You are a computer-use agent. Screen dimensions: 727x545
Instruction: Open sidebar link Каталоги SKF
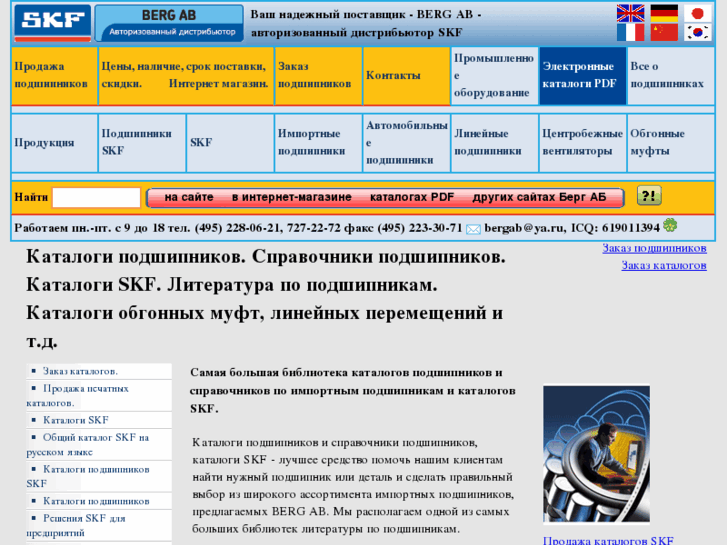tap(76, 420)
